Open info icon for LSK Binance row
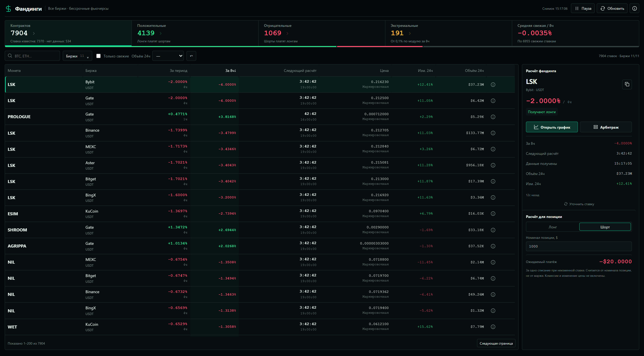644x356 pixels. [x=493, y=133]
